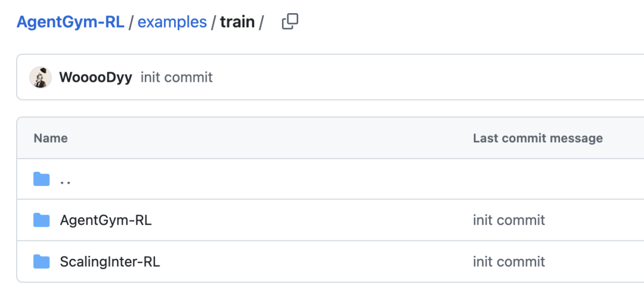Open the ScalingInter-RL folder name
The image size is (644, 303).
click(x=110, y=261)
